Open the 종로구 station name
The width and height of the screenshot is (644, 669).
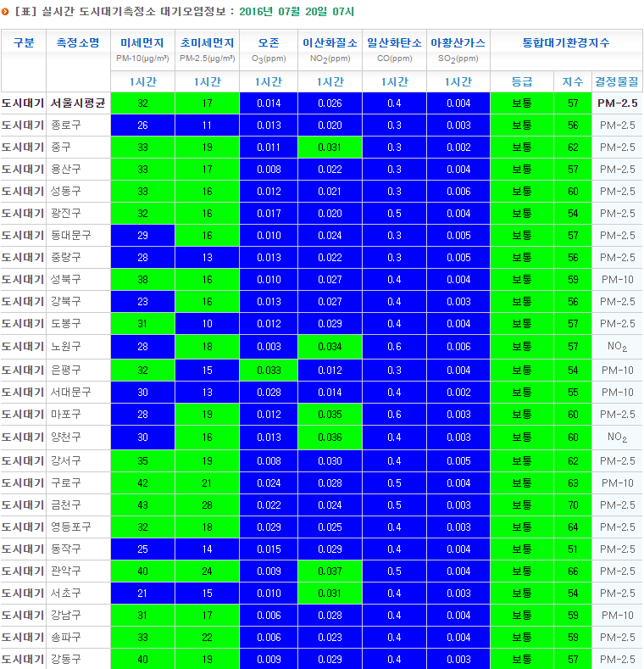pos(66,125)
